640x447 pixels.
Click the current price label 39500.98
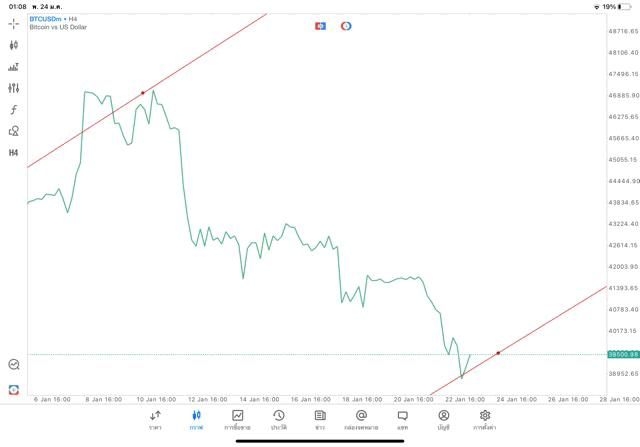pos(622,354)
